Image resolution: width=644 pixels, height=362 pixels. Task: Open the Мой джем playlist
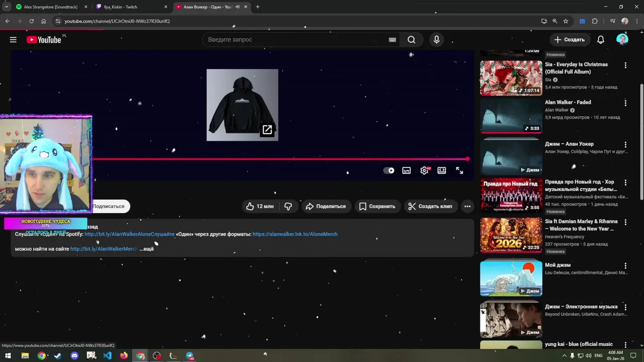click(511, 279)
